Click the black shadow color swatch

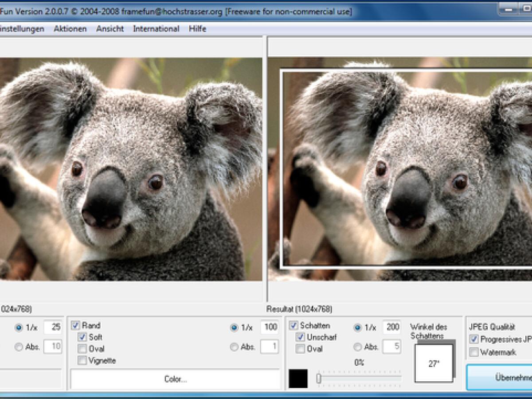[x=298, y=379]
